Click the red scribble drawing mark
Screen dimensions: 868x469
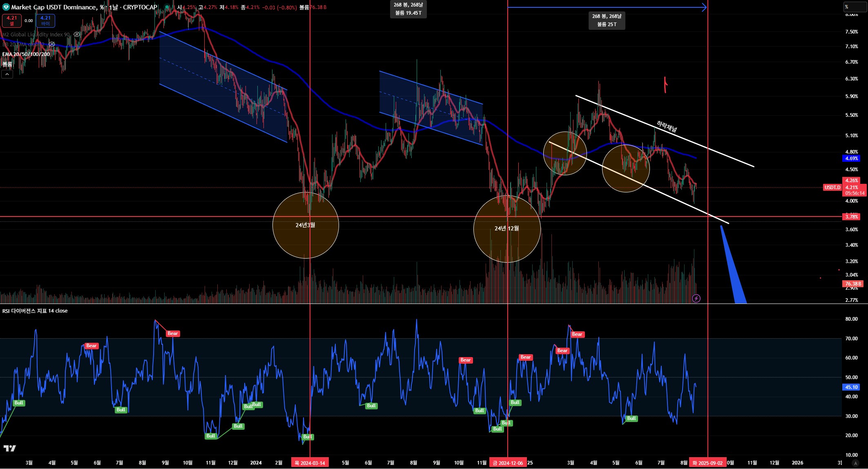click(665, 85)
